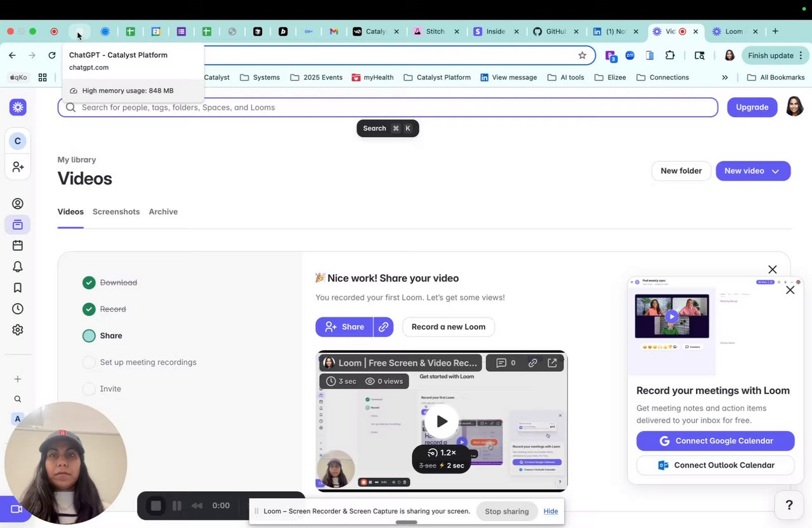The width and height of the screenshot is (812, 528).
Task: Click the New folder button
Action: (x=681, y=171)
